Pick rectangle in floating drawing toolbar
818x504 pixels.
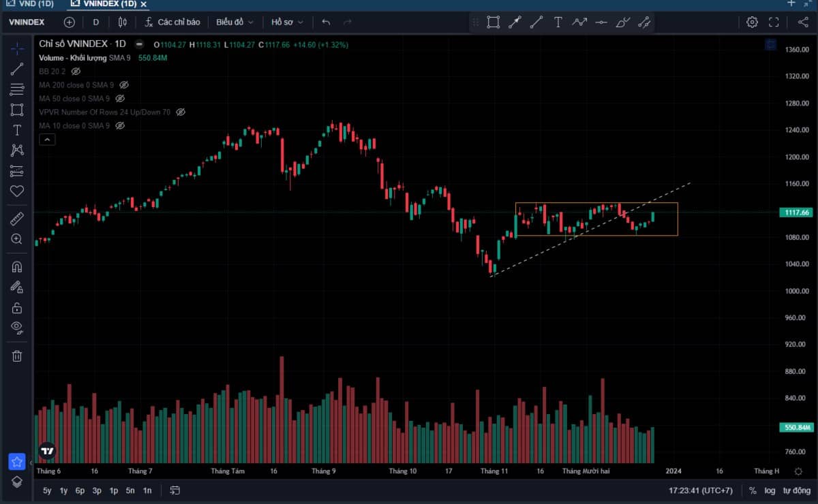[x=494, y=22]
